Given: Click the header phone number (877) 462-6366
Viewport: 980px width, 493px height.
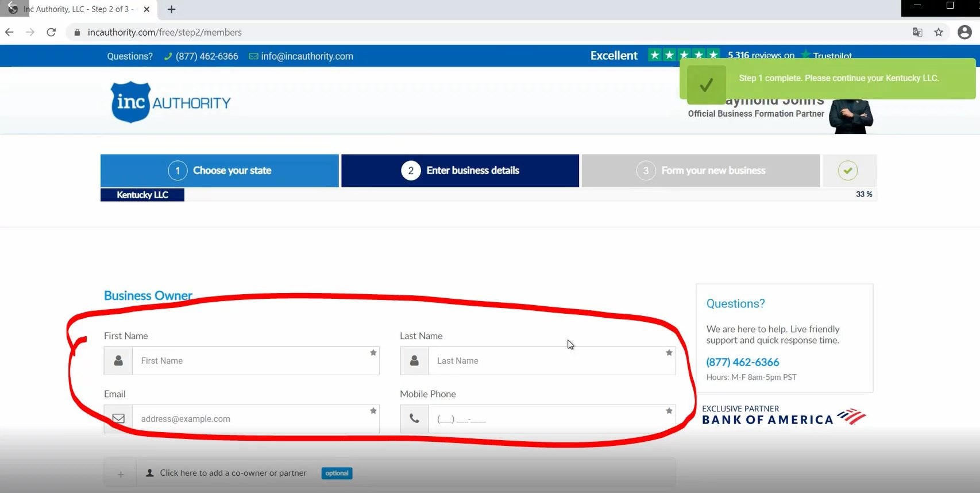Looking at the screenshot, I should pos(206,56).
